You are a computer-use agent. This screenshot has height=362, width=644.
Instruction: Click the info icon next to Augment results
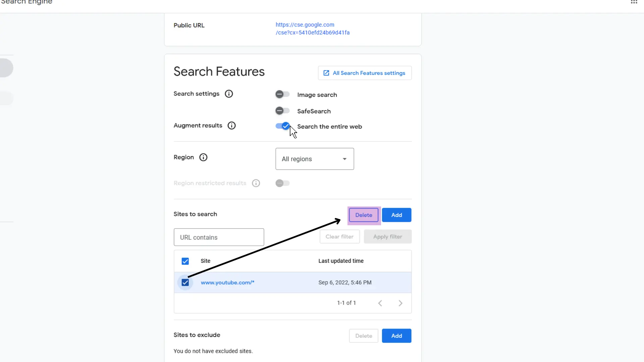232,125
